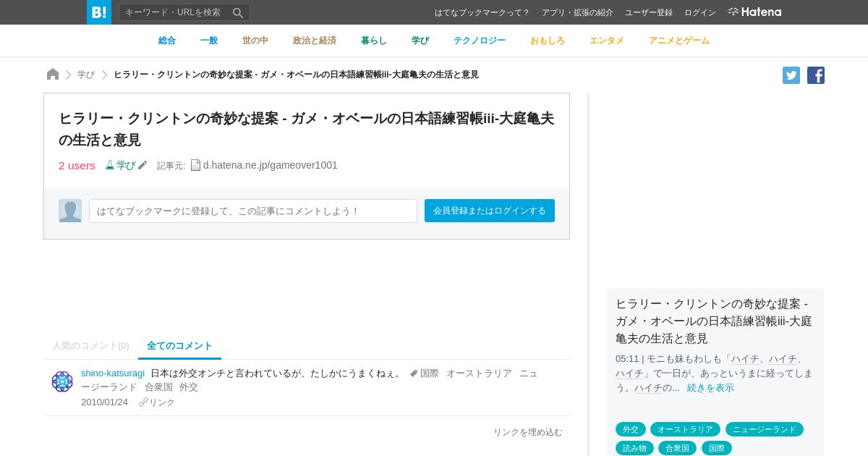
Task: Share page on Facebook icon
Action: (816, 75)
